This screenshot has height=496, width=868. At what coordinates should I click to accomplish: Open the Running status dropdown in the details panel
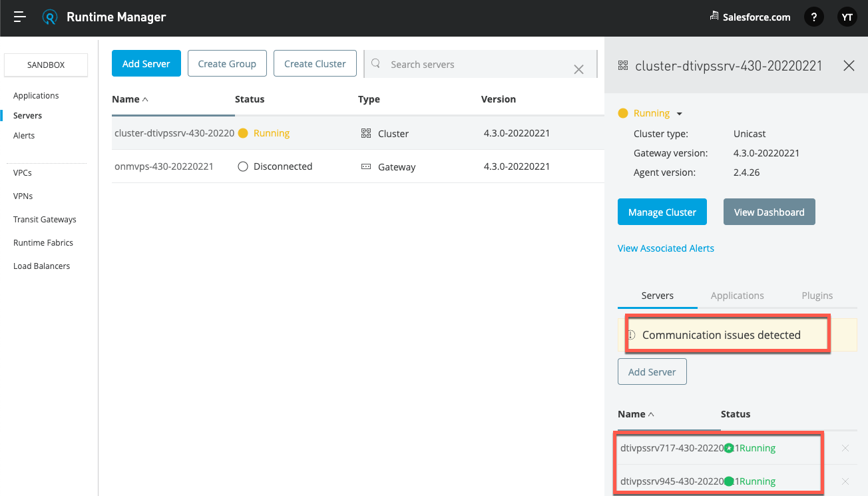[679, 113]
